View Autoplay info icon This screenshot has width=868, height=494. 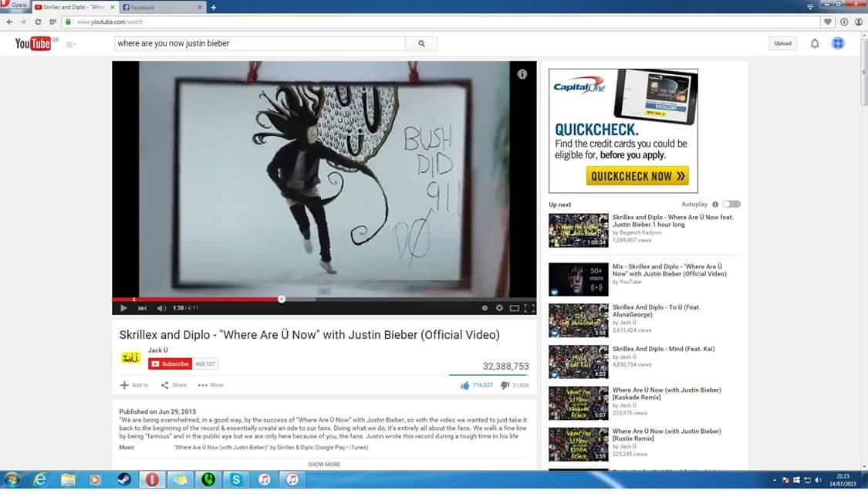[x=715, y=205]
